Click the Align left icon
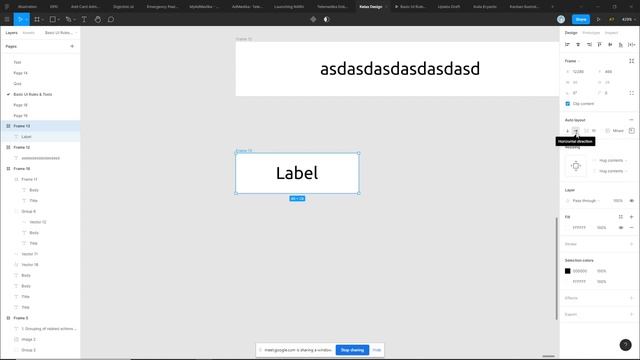The image size is (640, 360). pyautogui.click(x=567, y=44)
